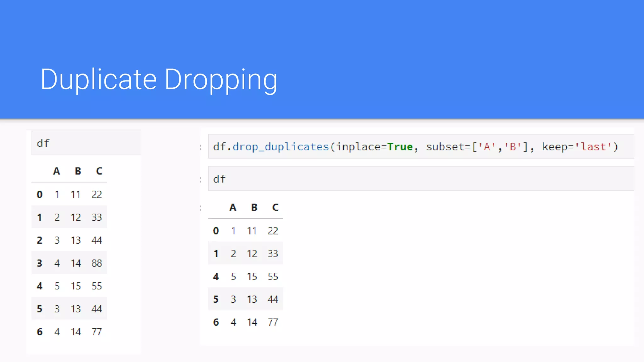Click index 5 in the left table
This screenshot has width=644, height=362.
(39, 309)
